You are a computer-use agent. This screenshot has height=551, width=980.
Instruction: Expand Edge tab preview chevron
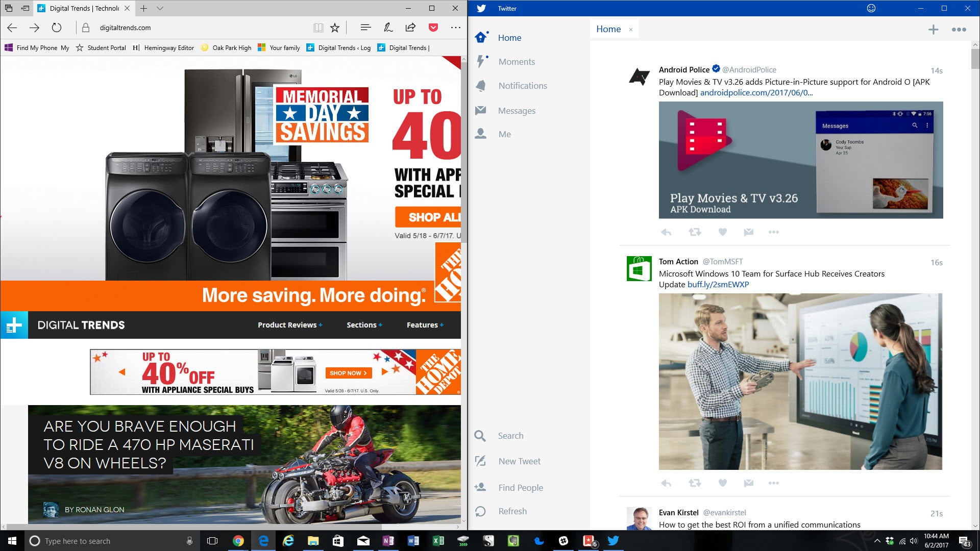(160, 8)
